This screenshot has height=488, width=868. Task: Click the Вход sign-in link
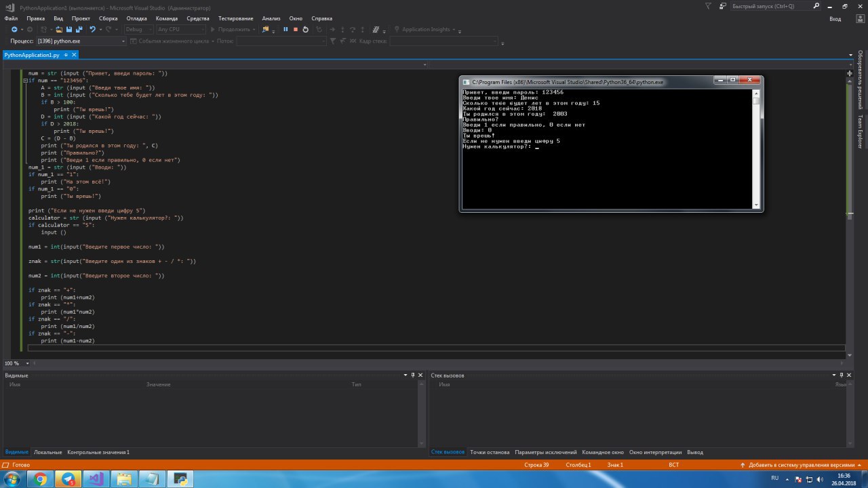(835, 19)
